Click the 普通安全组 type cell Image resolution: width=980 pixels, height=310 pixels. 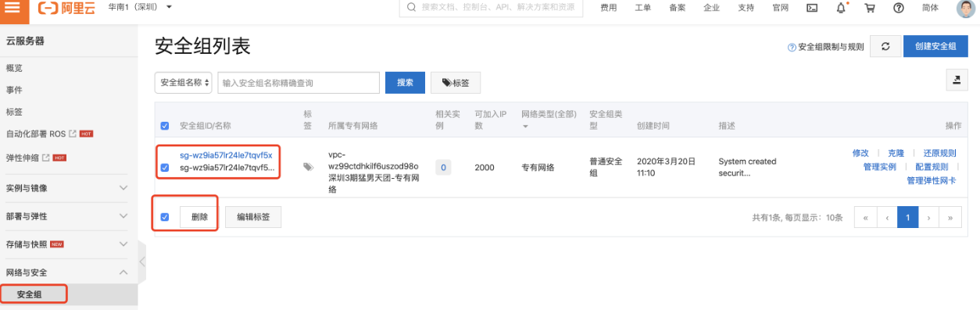pyautogui.click(x=606, y=167)
